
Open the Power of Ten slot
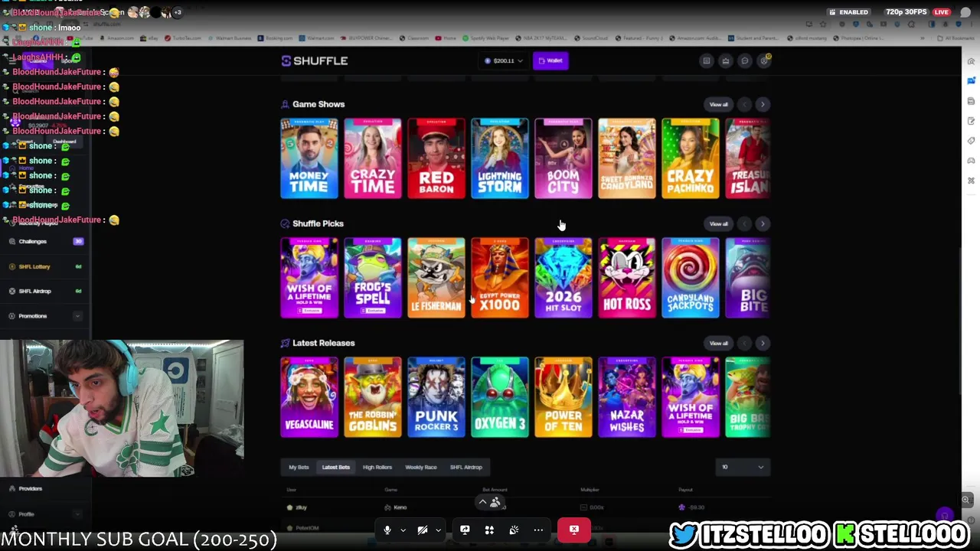(563, 397)
